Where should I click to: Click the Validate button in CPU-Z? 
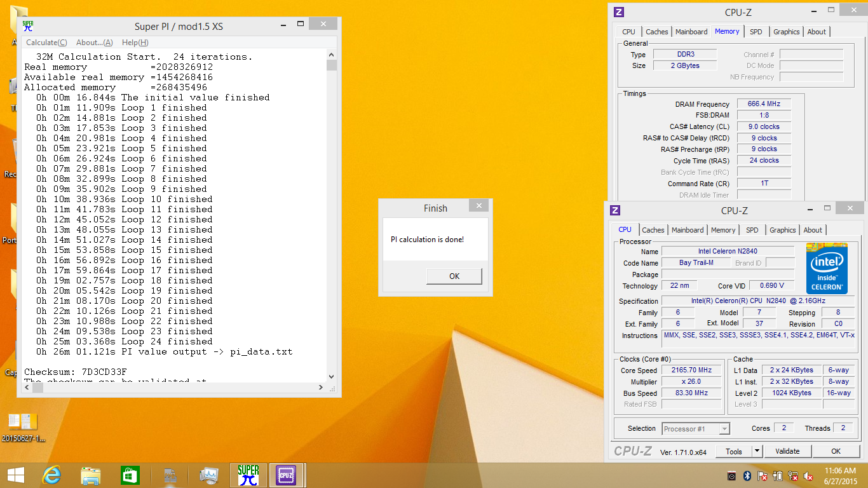[787, 451]
